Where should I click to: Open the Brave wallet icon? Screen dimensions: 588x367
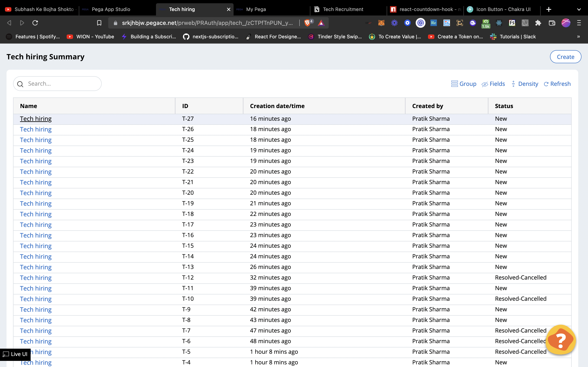552,23
